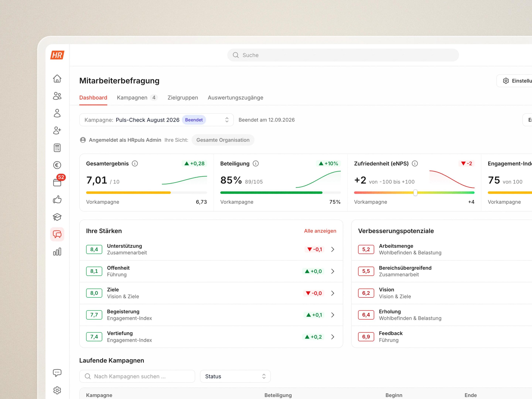Open the thumbs-up sidebar icon
The image size is (532, 399).
57,200
